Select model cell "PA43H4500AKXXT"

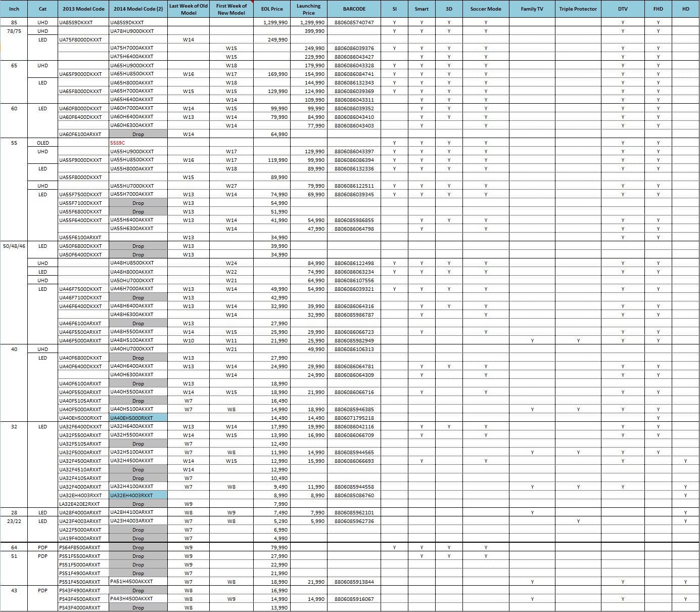click(x=138, y=599)
